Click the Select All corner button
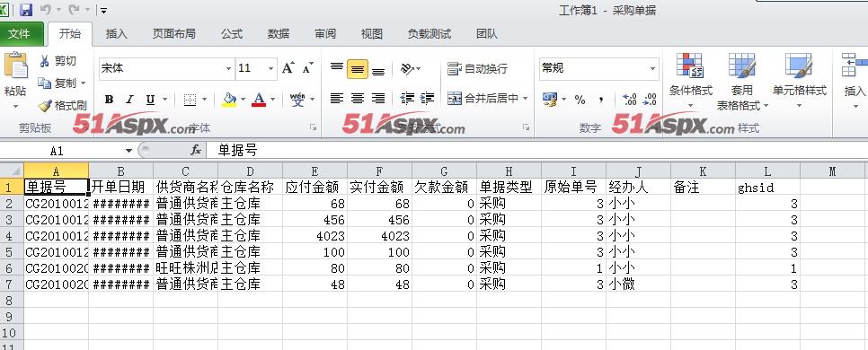Image resolution: width=868 pixels, height=350 pixels. coord(12,171)
